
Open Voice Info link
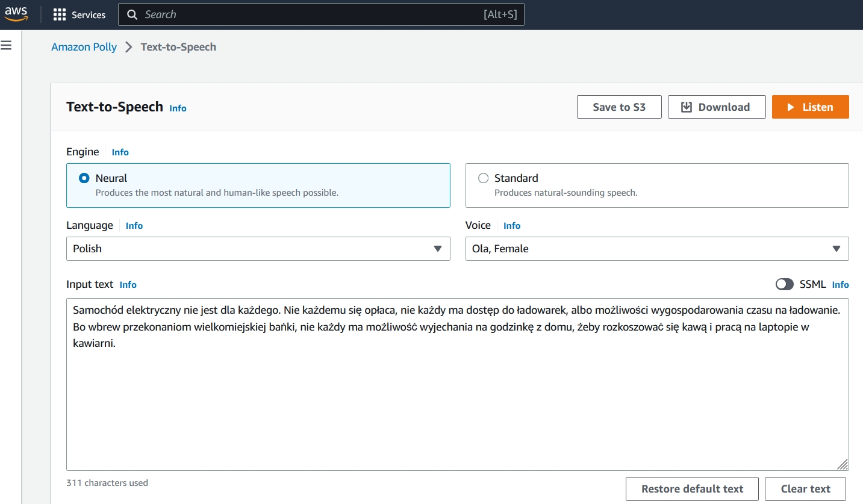click(512, 226)
